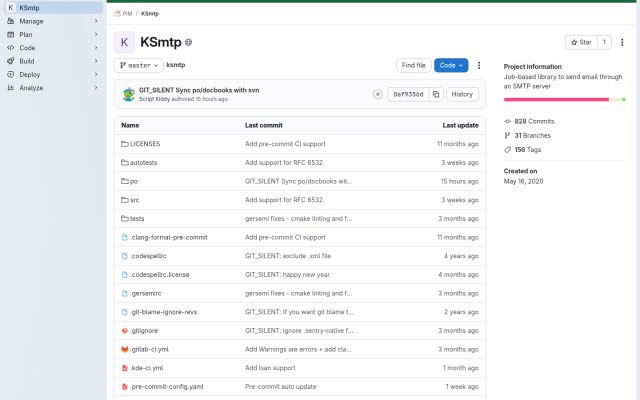The height and width of the screenshot is (400, 640).
Task: Open the Manage sidebar icon
Action: click(x=11, y=21)
